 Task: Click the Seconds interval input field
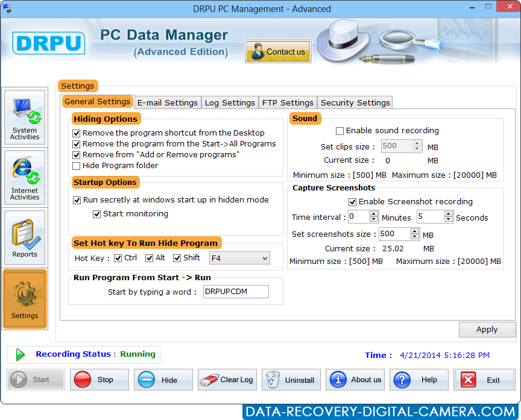[431, 216]
